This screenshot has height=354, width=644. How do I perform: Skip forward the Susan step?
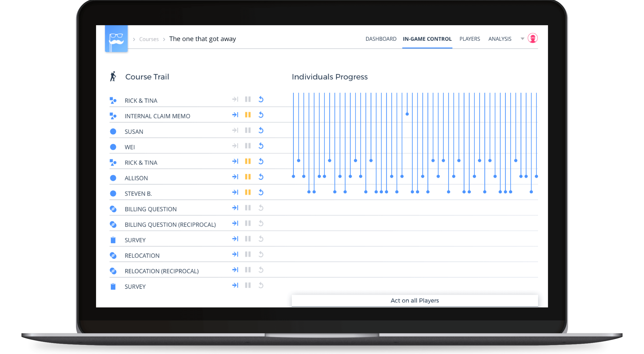[235, 130]
